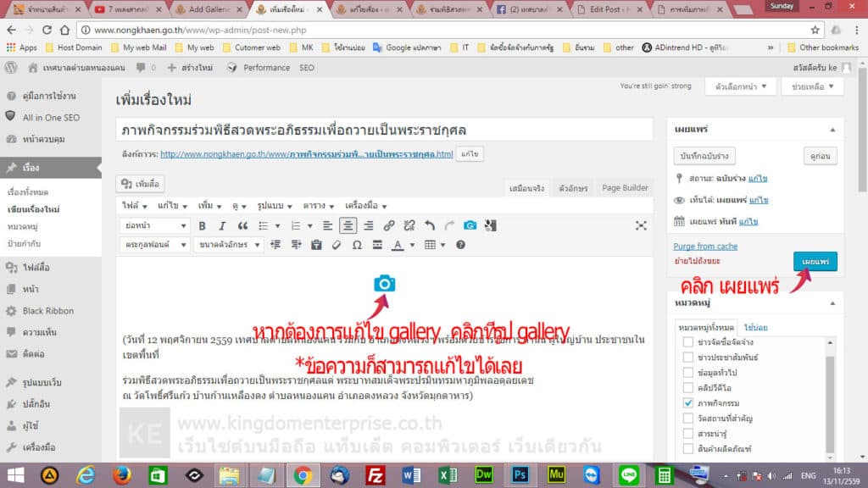
Task: Open the ย่อหน้า paragraph style dropdown
Action: 157,225
